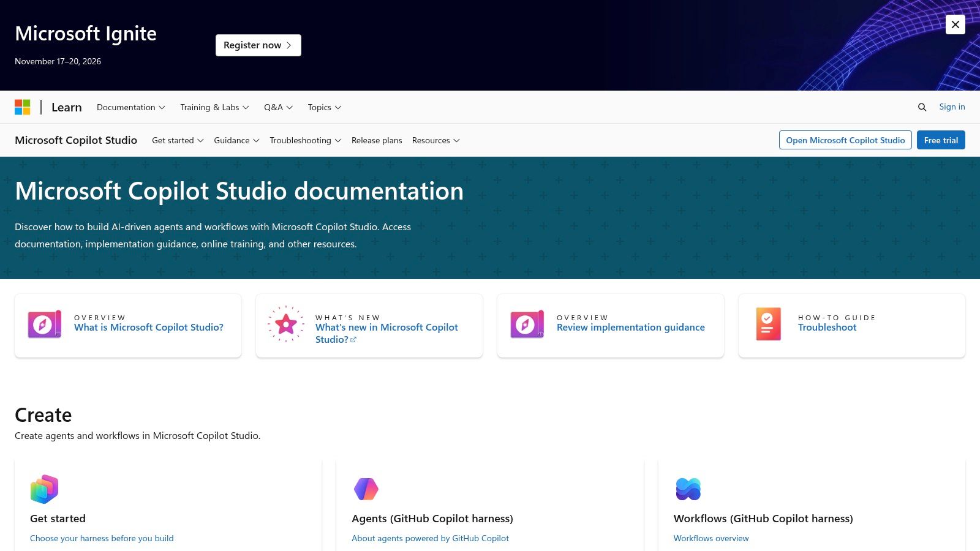Click the Register now button
The image size is (980, 551).
(258, 45)
